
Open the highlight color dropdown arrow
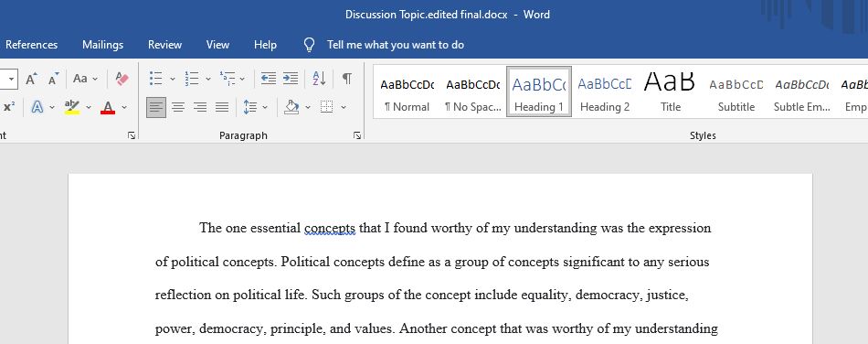pyautogui.click(x=88, y=107)
